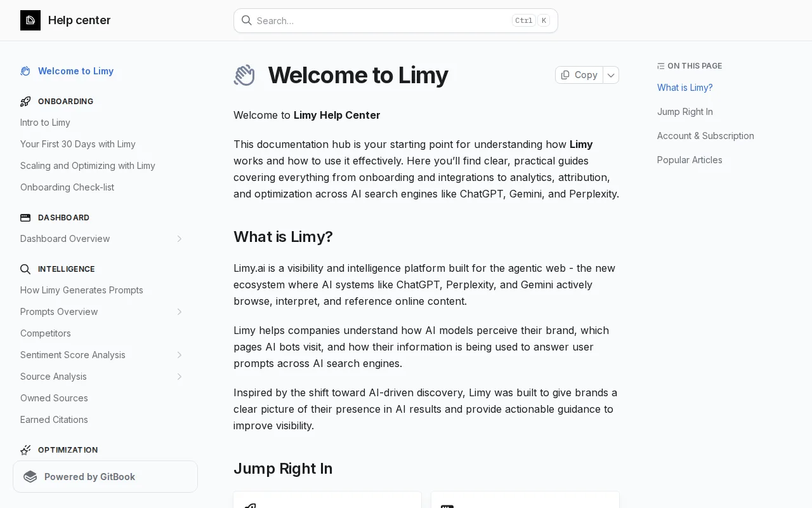The image size is (812, 508).
Task: Focus the Search input field
Action: coord(396,20)
